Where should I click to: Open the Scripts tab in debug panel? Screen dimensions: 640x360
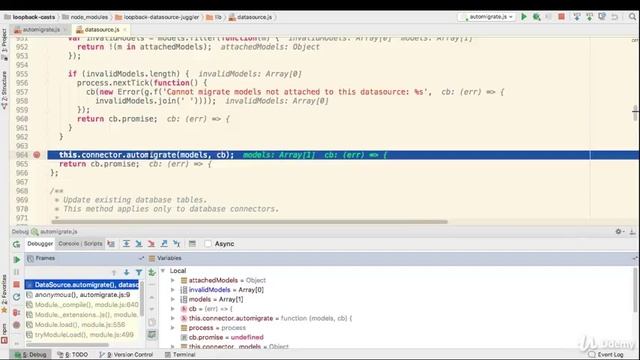point(93,244)
